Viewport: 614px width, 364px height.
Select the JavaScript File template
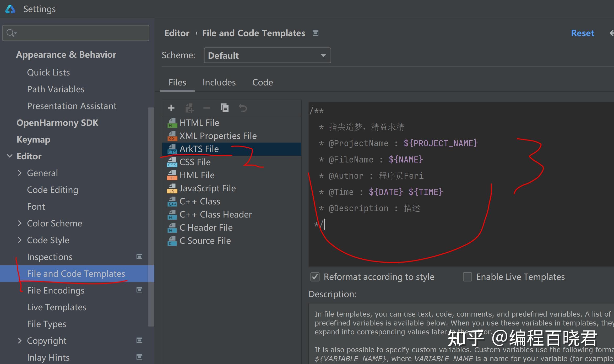click(x=207, y=188)
